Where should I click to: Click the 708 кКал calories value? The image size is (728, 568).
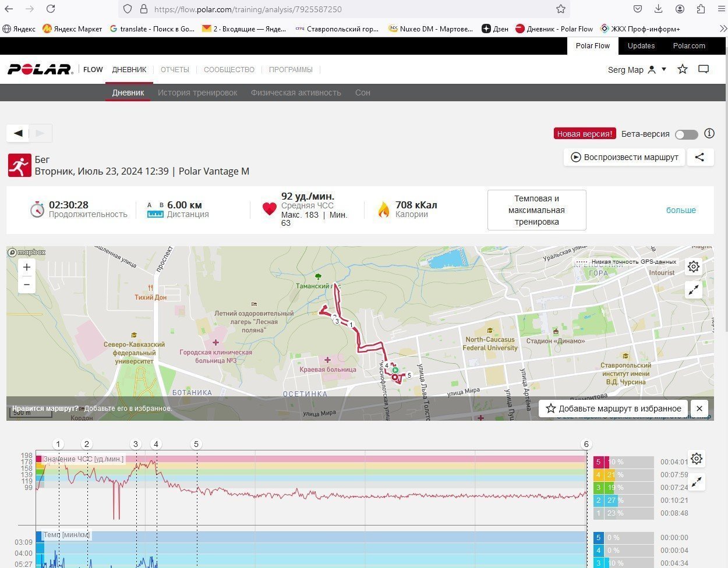coord(416,205)
